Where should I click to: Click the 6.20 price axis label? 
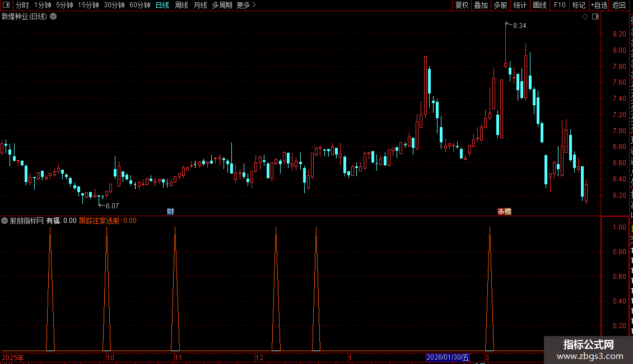click(619, 195)
